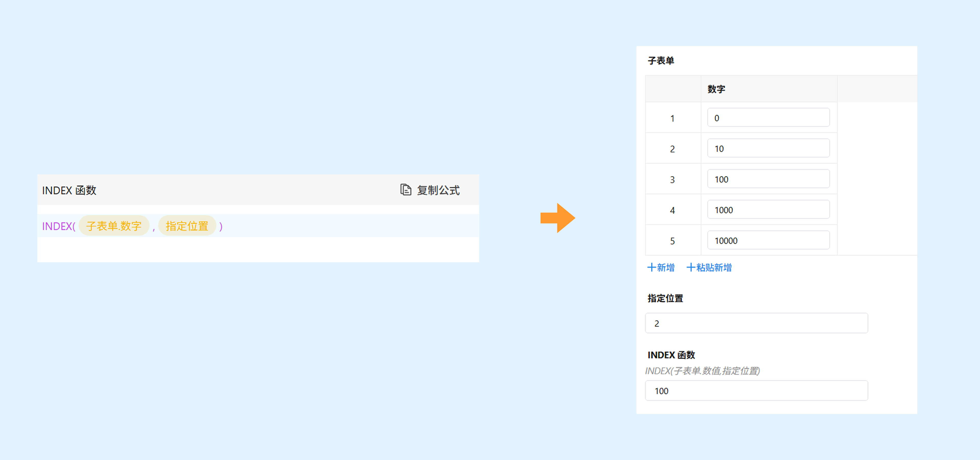
Task: Click the 复制公式 text label
Action: [438, 190]
